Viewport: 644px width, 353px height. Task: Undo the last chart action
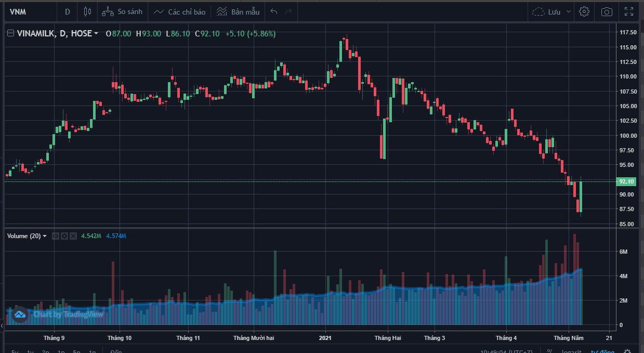tap(274, 11)
